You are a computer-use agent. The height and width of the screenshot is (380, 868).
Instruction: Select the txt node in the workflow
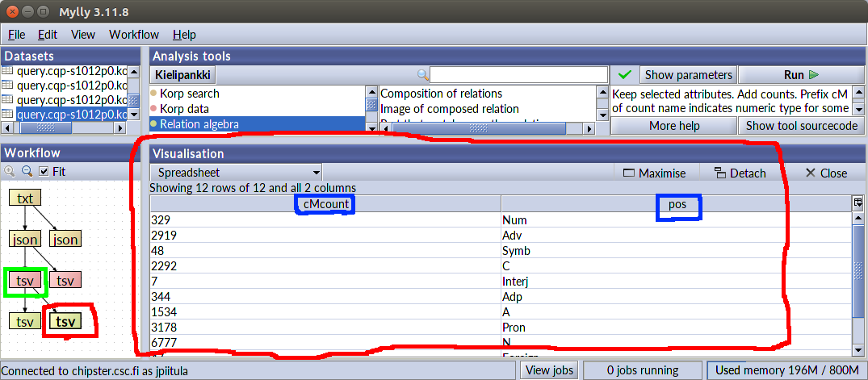pos(25,198)
